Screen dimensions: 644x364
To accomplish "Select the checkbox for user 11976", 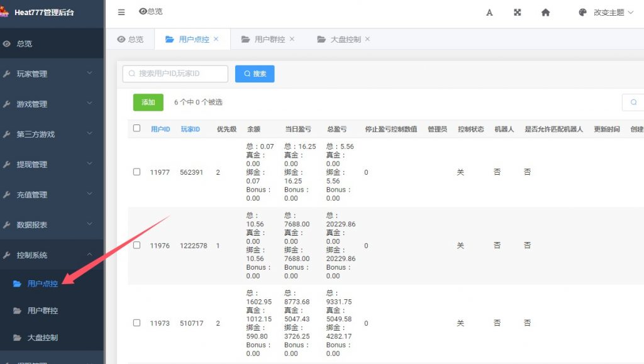I will (137, 246).
